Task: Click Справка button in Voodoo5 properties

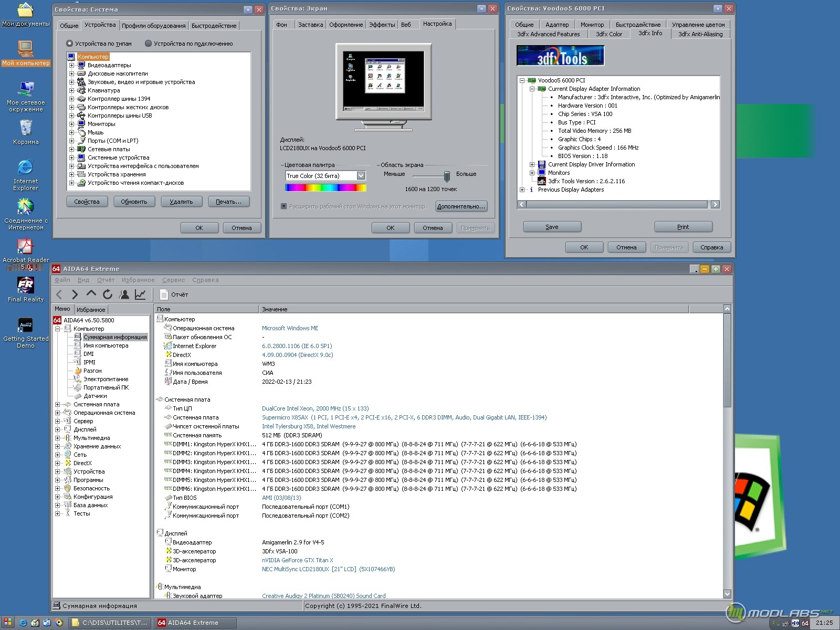Action: point(711,247)
